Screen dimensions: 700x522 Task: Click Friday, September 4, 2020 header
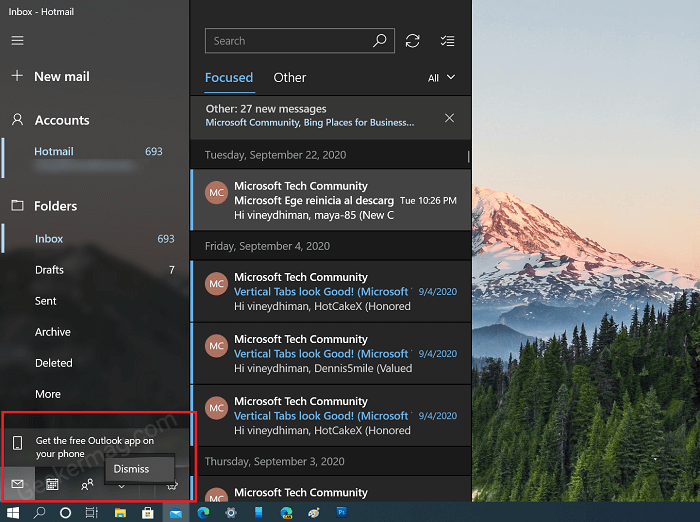[x=267, y=246]
